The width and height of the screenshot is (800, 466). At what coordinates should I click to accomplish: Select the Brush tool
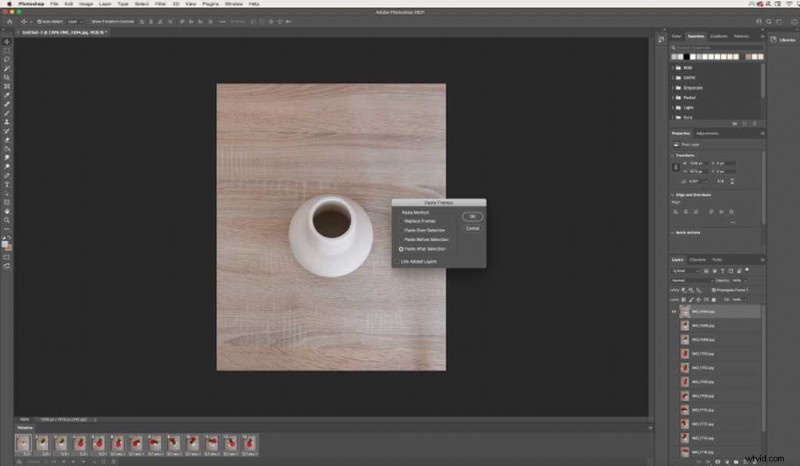pyautogui.click(x=7, y=113)
